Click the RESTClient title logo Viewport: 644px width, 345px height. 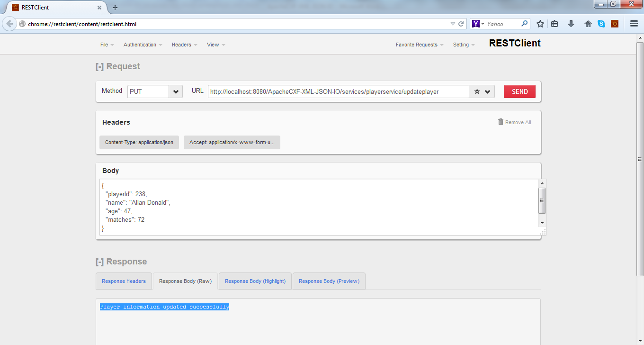[x=515, y=43]
